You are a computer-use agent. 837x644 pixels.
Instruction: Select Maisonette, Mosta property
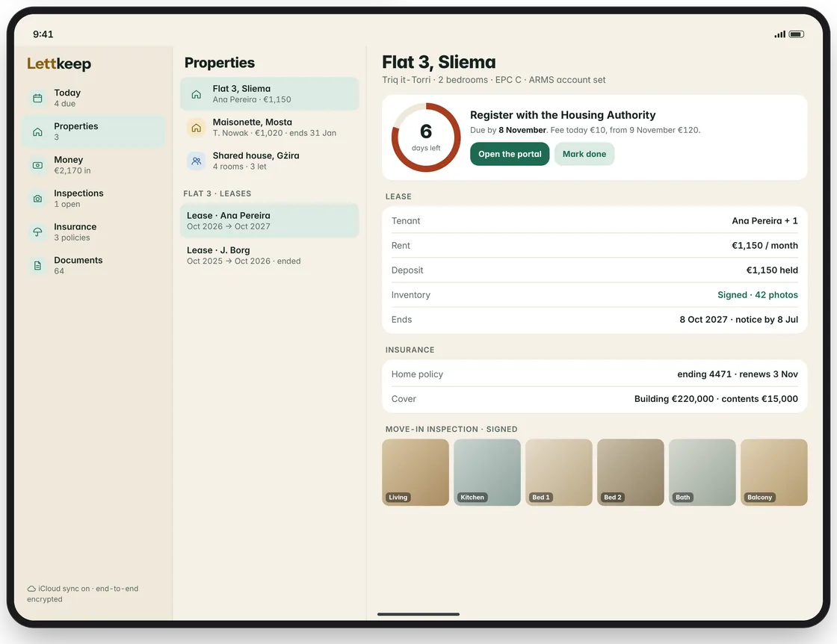(270, 128)
